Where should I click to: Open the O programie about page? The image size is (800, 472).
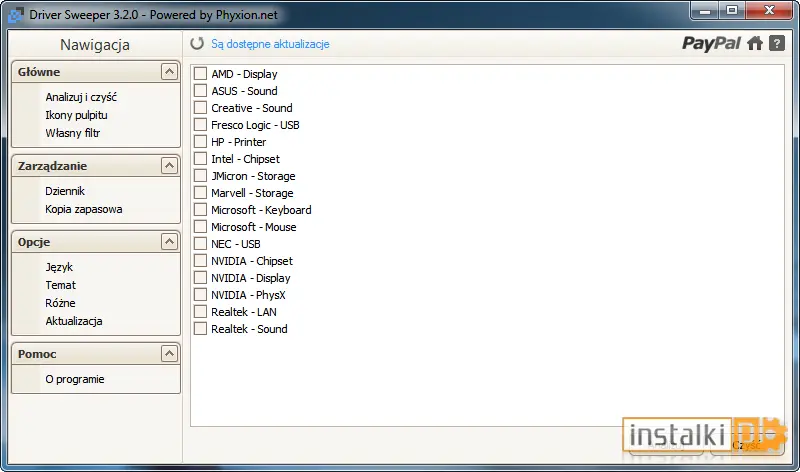point(74,379)
